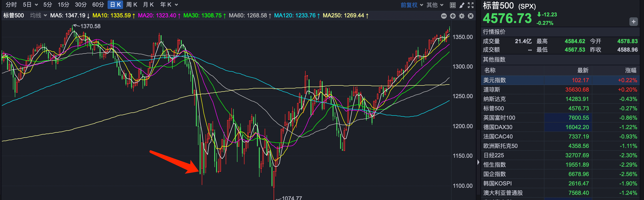Expand the 均线 indicator dropdown

coord(39,15)
